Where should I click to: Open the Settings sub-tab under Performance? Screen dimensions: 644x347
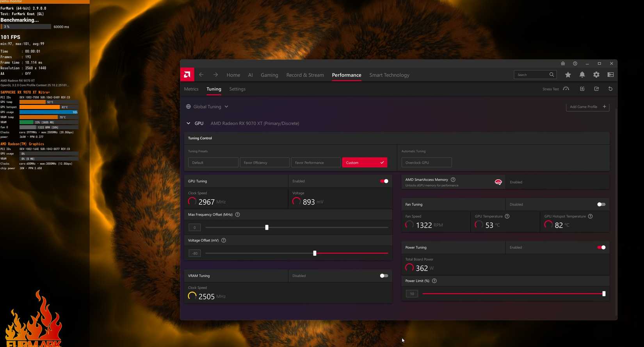tap(237, 89)
